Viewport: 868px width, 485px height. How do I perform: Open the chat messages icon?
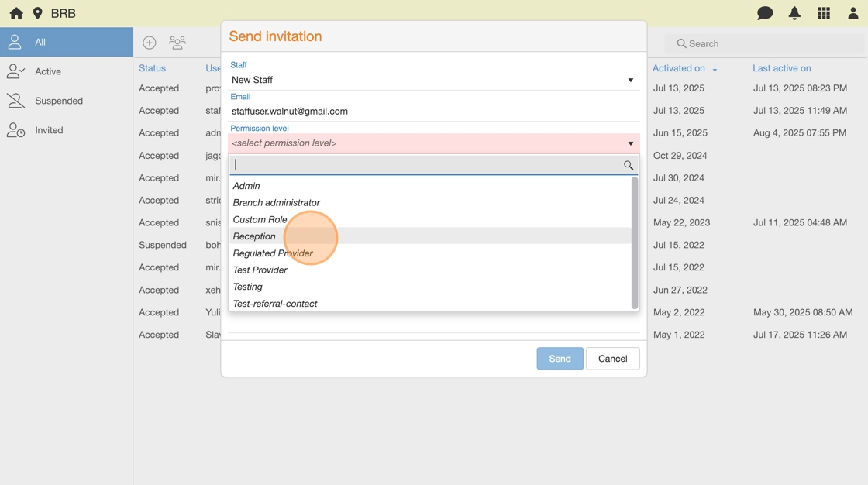point(765,13)
